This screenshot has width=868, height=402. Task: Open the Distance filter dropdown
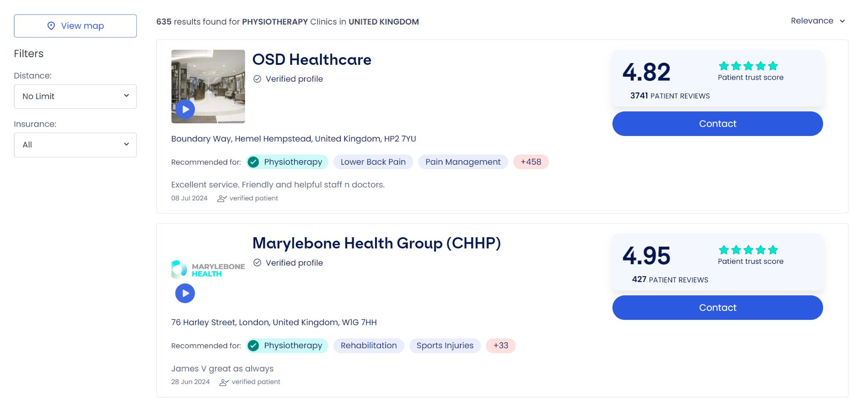75,96
